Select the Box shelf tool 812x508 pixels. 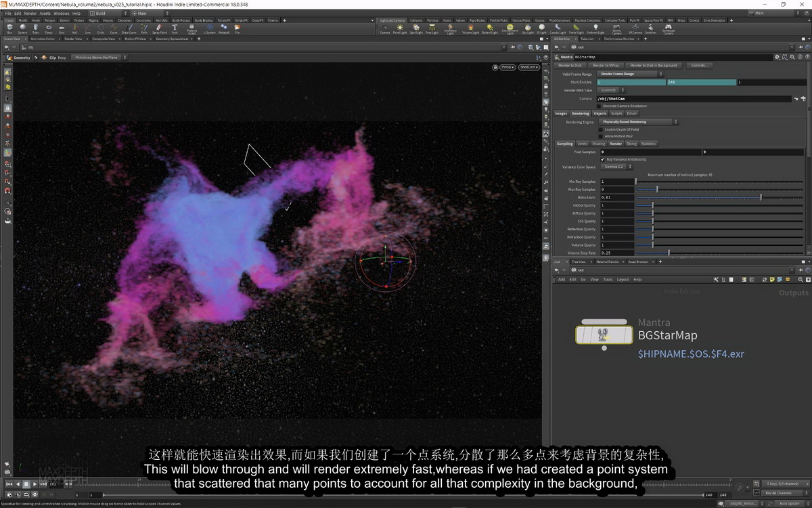tap(9, 28)
